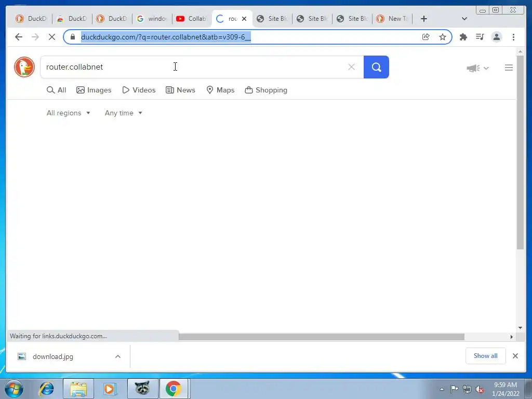Screen dimensions: 532x399
Task: Switch to the first DuckDuckGo tab
Action: tap(31, 19)
